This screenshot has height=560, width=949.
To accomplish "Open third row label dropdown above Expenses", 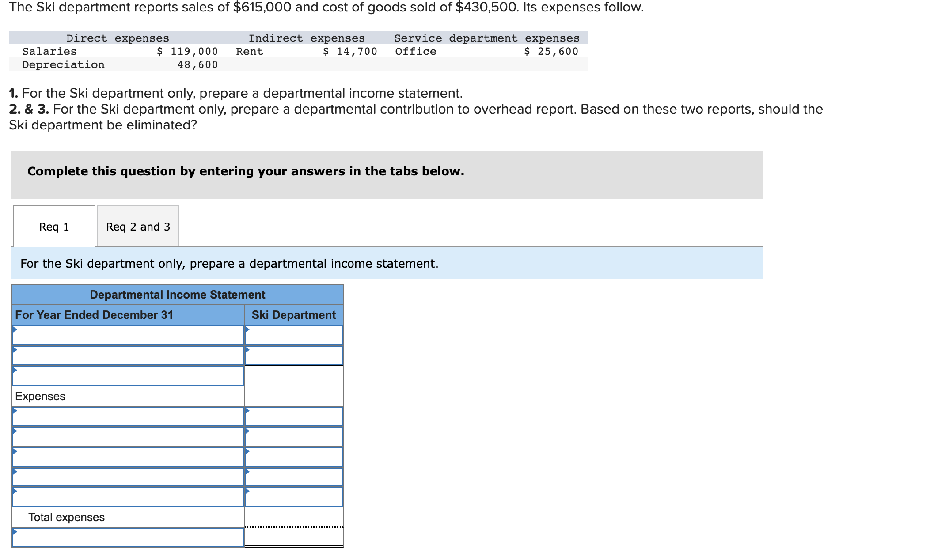I will click(128, 376).
